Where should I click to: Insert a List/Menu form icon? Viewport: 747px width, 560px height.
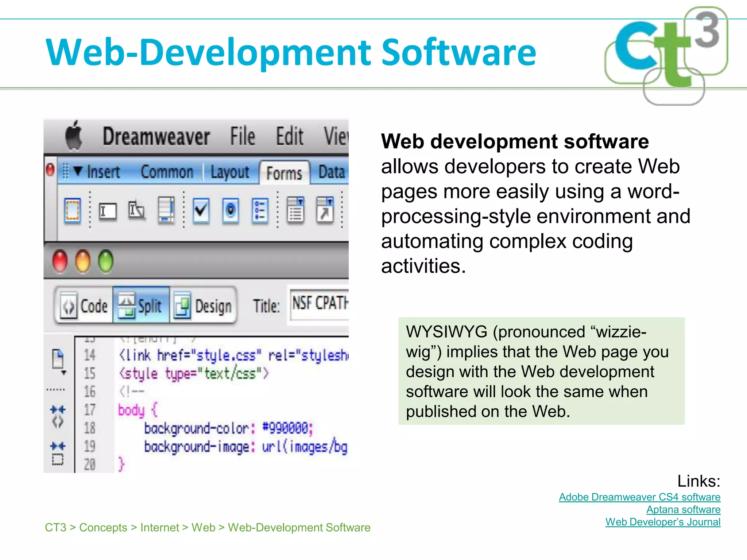(295, 210)
